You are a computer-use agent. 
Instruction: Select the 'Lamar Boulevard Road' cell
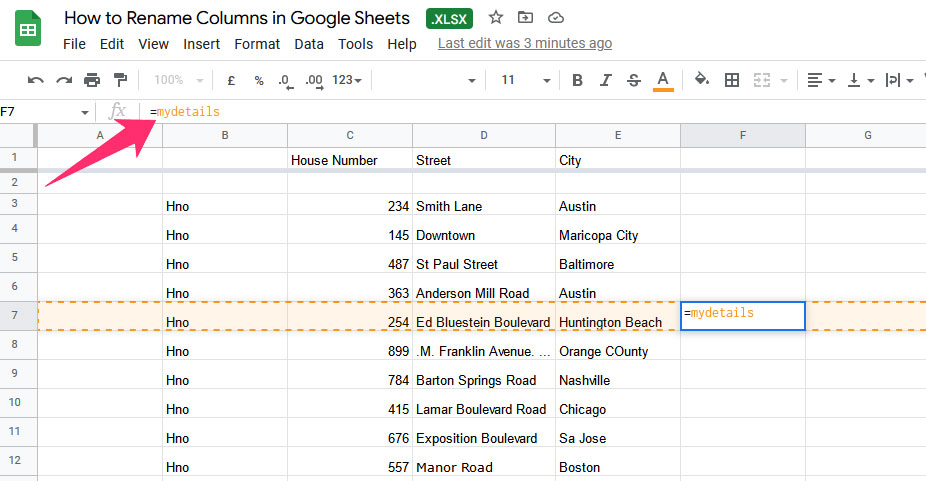click(x=484, y=403)
